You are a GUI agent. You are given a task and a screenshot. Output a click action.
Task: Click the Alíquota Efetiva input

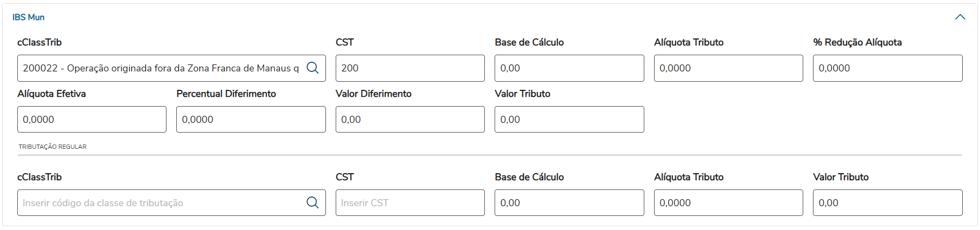[91, 120]
